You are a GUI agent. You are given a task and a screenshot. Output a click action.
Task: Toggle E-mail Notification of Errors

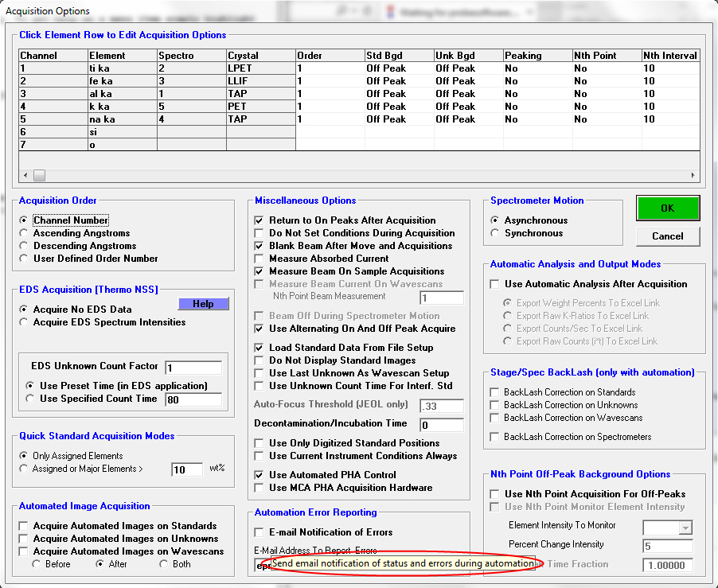tap(259, 532)
